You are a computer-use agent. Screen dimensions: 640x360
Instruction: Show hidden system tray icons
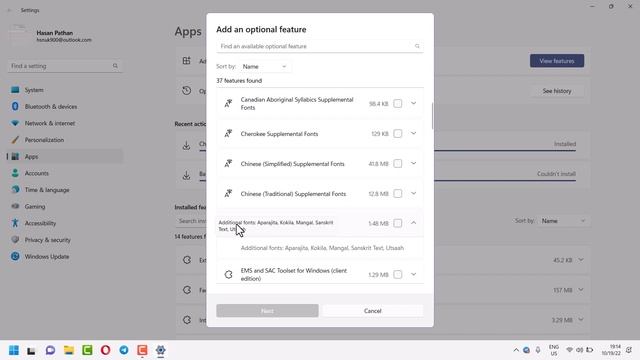click(516, 350)
